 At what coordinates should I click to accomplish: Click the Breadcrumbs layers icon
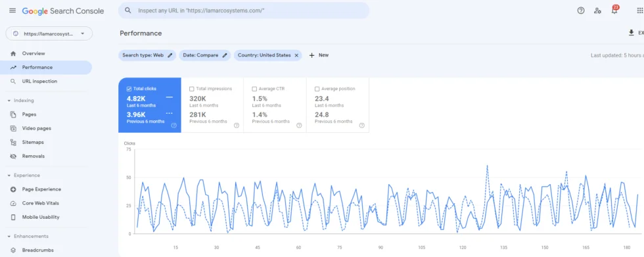[13, 250]
